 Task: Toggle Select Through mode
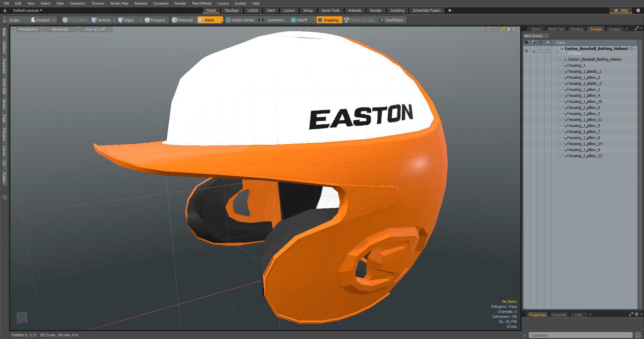[359, 20]
